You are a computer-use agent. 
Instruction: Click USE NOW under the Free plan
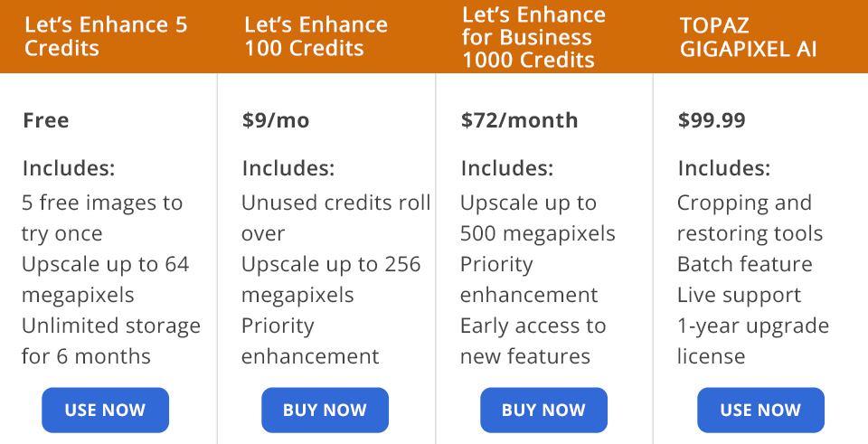click(105, 410)
